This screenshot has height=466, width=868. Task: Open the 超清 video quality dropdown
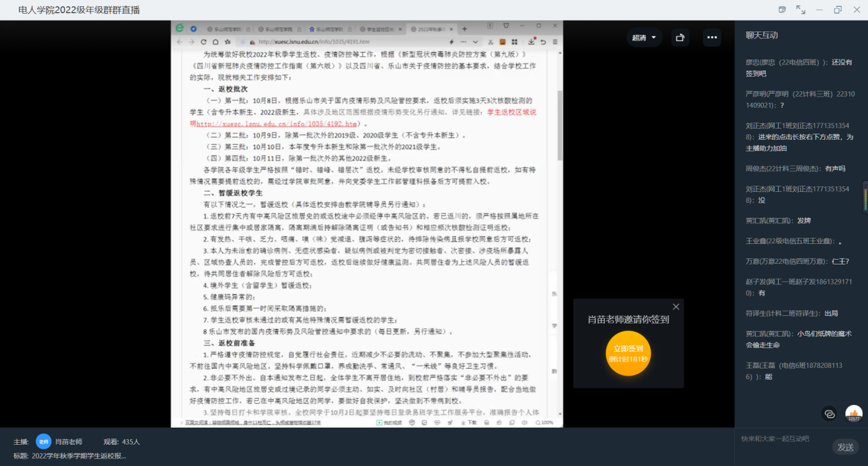pyautogui.click(x=644, y=38)
